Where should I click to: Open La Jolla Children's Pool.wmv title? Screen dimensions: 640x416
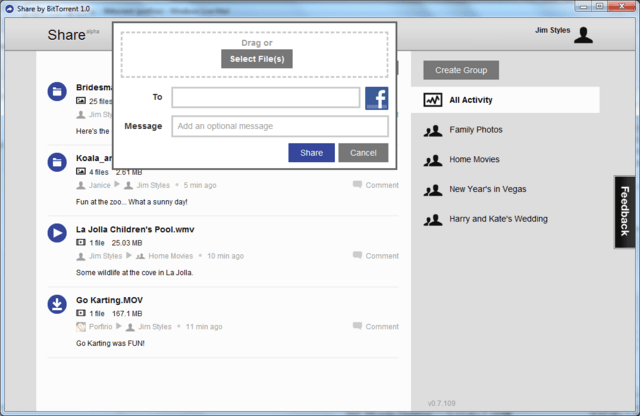135,229
